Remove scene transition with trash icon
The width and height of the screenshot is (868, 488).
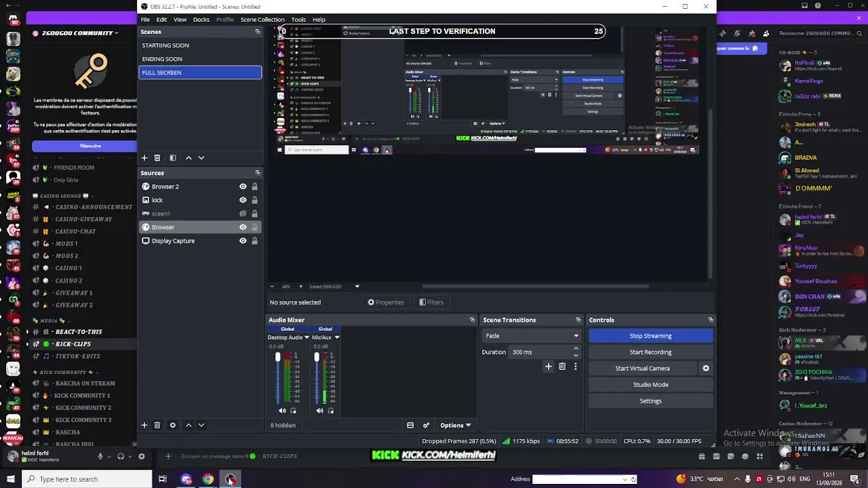tap(562, 367)
